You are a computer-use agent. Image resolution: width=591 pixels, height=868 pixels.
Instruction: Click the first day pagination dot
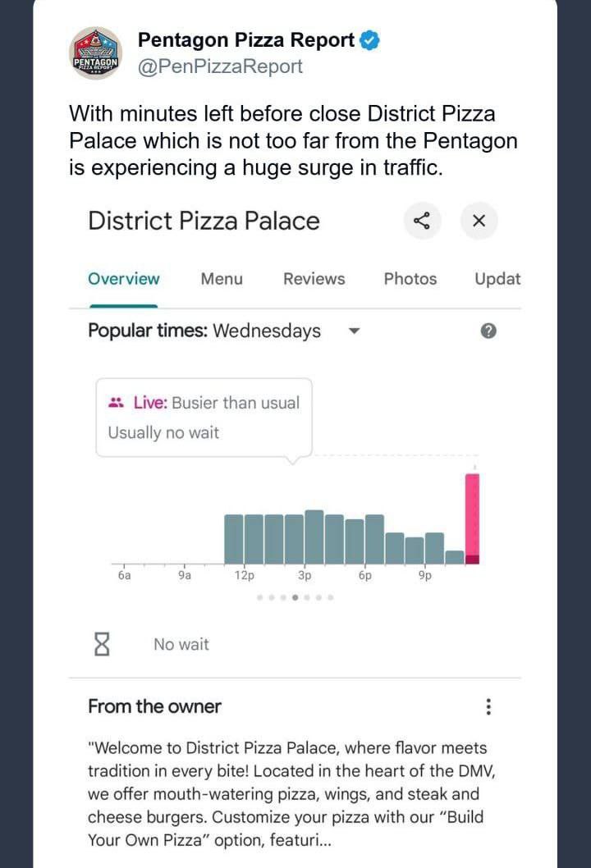[260, 597]
